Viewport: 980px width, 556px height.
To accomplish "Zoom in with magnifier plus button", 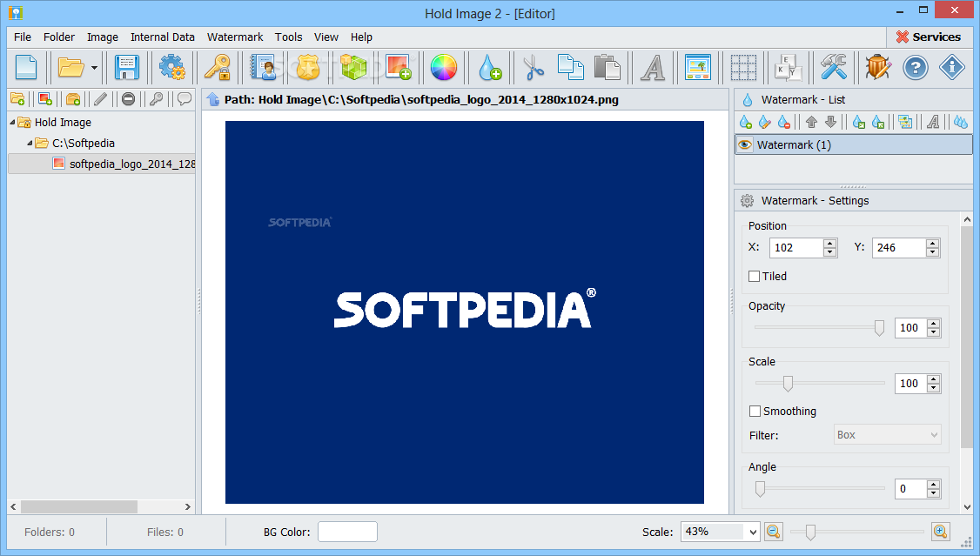I will click(941, 532).
